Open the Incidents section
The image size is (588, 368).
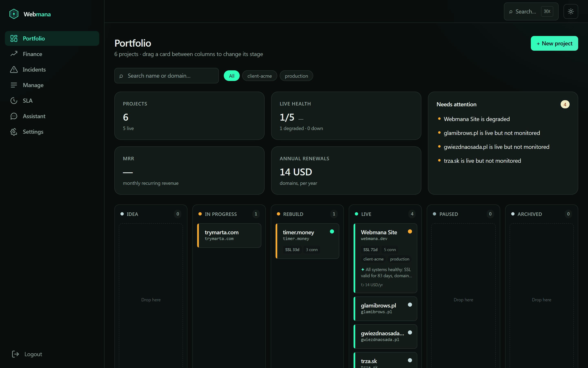pyautogui.click(x=52, y=69)
